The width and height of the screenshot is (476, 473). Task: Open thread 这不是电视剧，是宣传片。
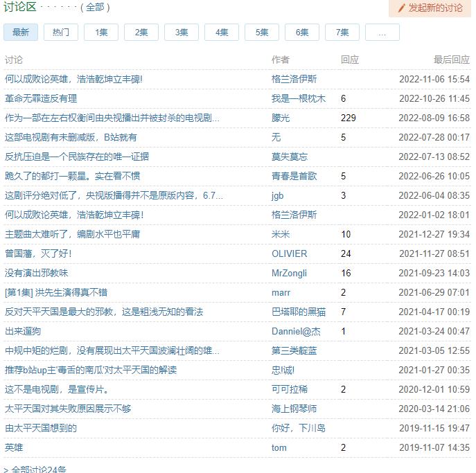pyautogui.click(x=57, y=390)
